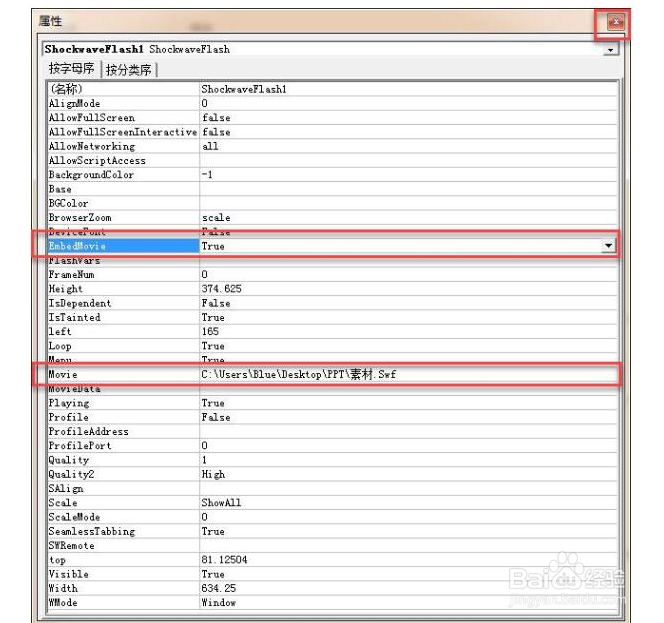Screen dimensions: 664x623
Task: Select the BGColor property row
Action: click(x=332, y=203)
